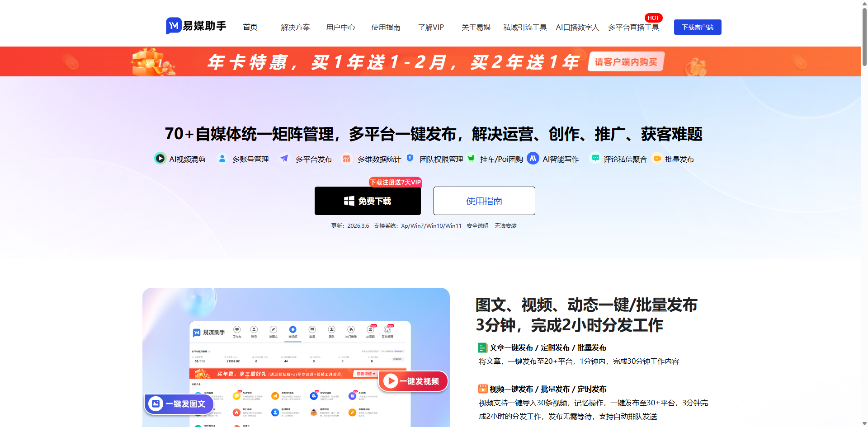Select the 评论私信聚合 chat-bubble icon
The image size is (868, 427).
[595, 158]
